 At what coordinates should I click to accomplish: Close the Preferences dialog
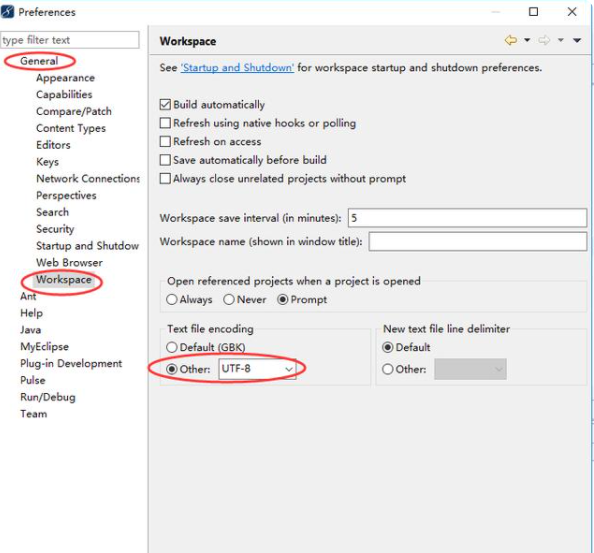point(572,12)
